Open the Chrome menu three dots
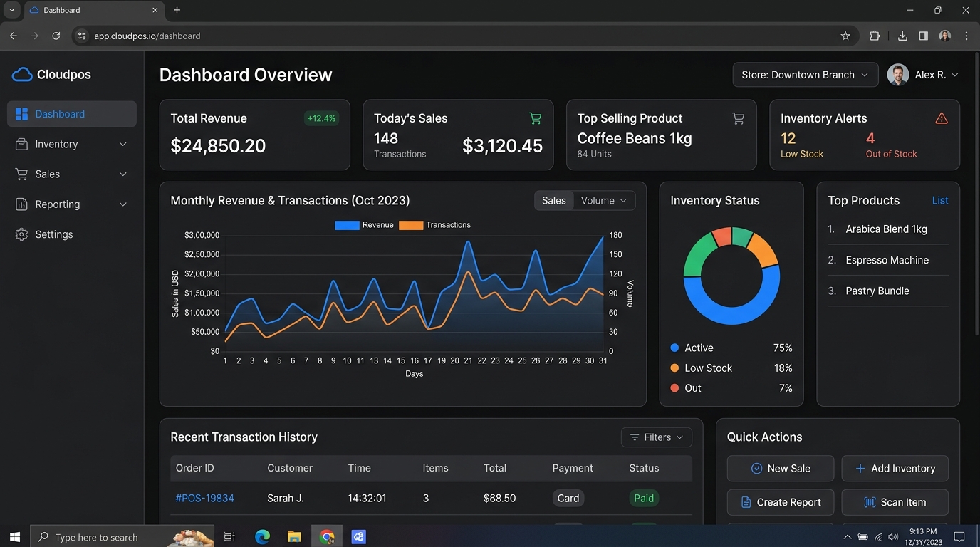 click(966, 36)
